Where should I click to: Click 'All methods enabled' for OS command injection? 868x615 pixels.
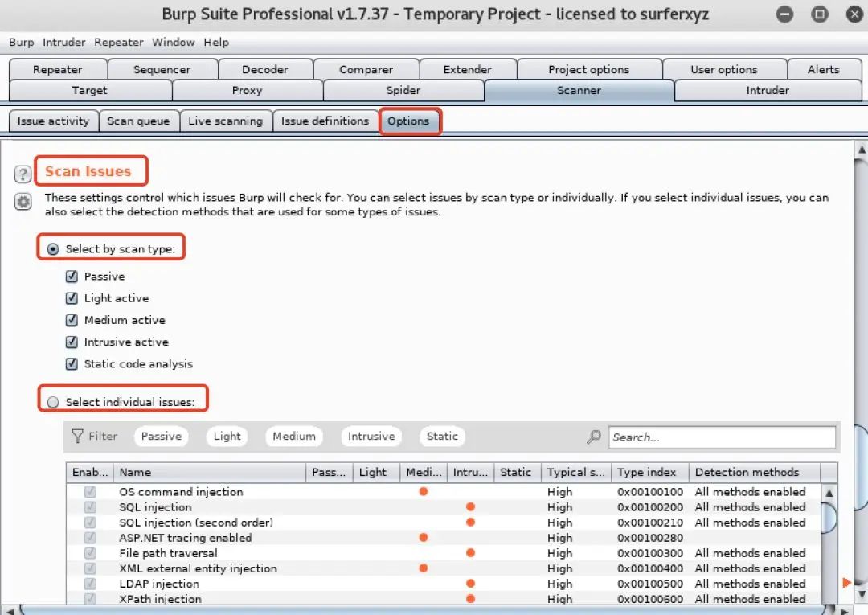[x=750, y=491]
